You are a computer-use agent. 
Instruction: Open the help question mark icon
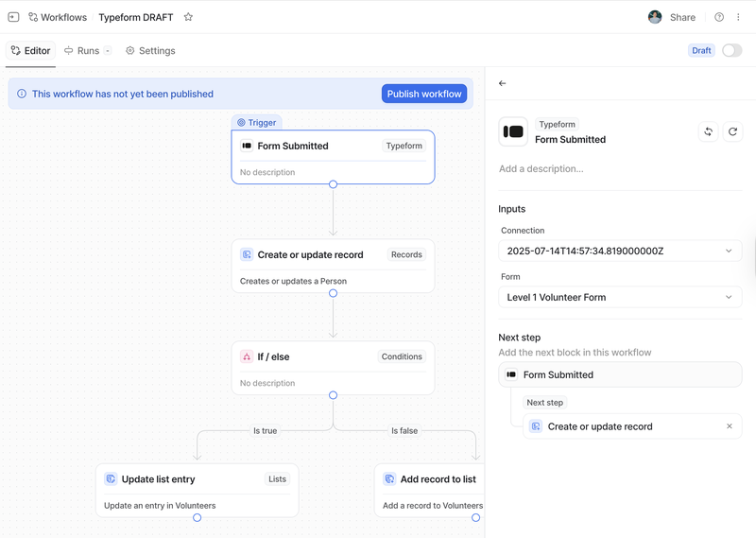[x=719, y=17]
